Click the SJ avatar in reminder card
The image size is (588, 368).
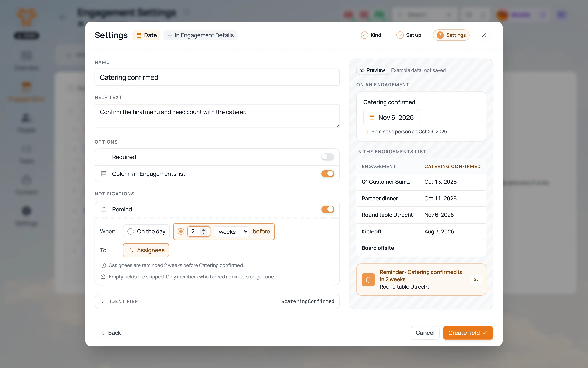tap(476, 279)
